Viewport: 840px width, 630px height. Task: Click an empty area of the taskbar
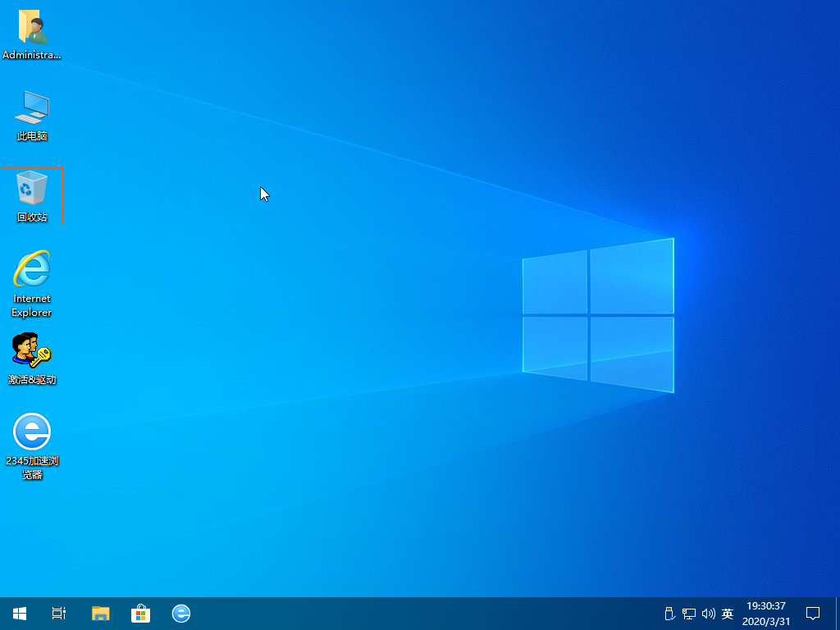(x=410, y=614)
